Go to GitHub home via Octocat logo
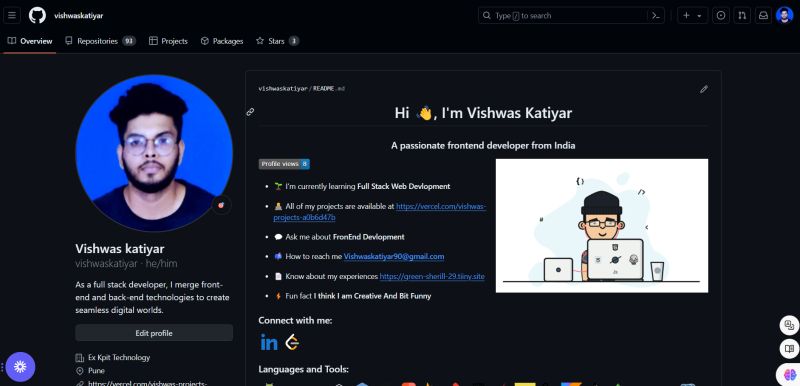800x386 pixels. point(37,15)
